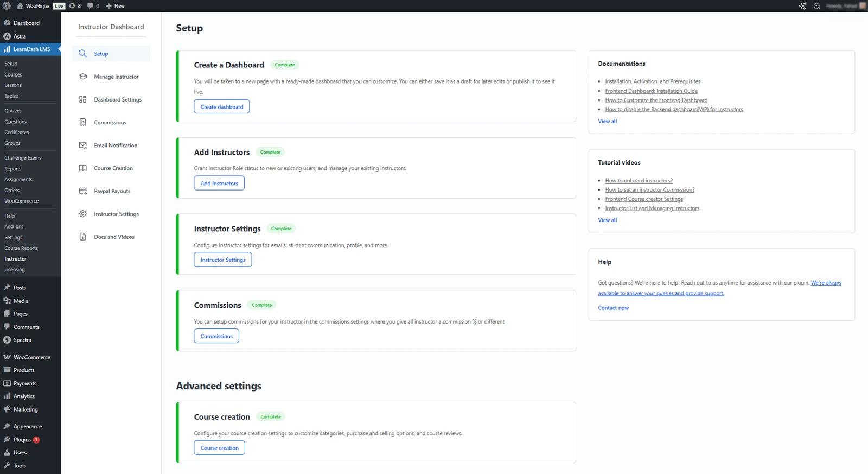This screenshot has width=868, height=474.
Task: Click the Analytics bars icon
Action: click(7, 396)
